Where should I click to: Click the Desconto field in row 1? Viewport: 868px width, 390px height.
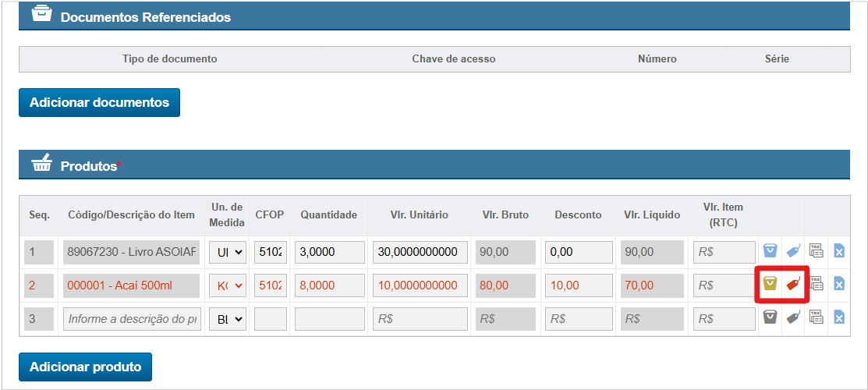click(x=578, y=253)
